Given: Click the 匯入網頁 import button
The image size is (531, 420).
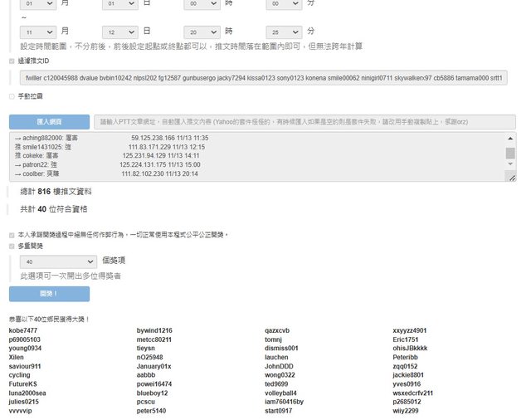Looking at the screenshot, I should click(x=49, y=121).
